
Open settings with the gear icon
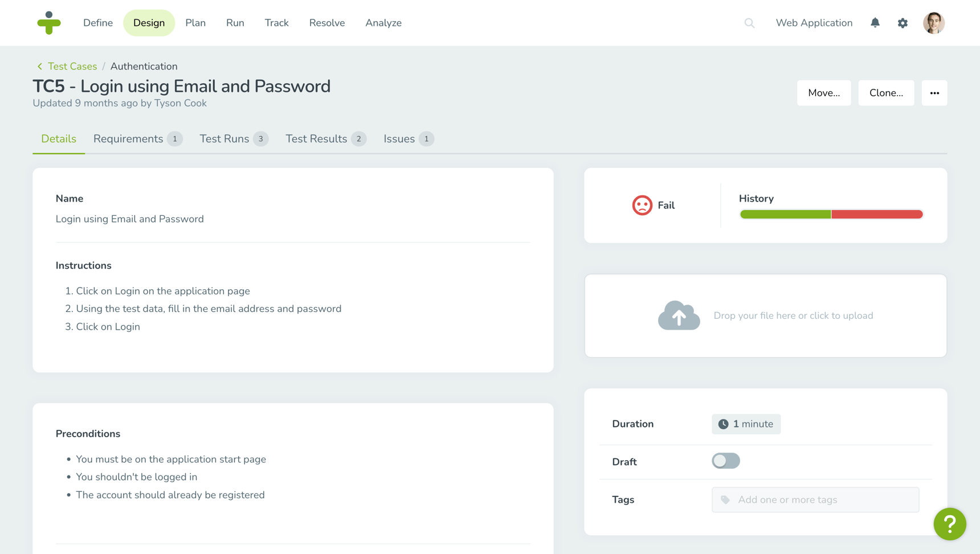(903, 23)
